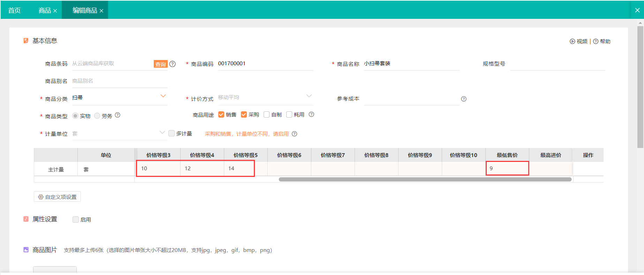Select the 实物 radio button
The width and height of the screenshot is (644, 275).
pyautogui.click(x=75, y=116)
